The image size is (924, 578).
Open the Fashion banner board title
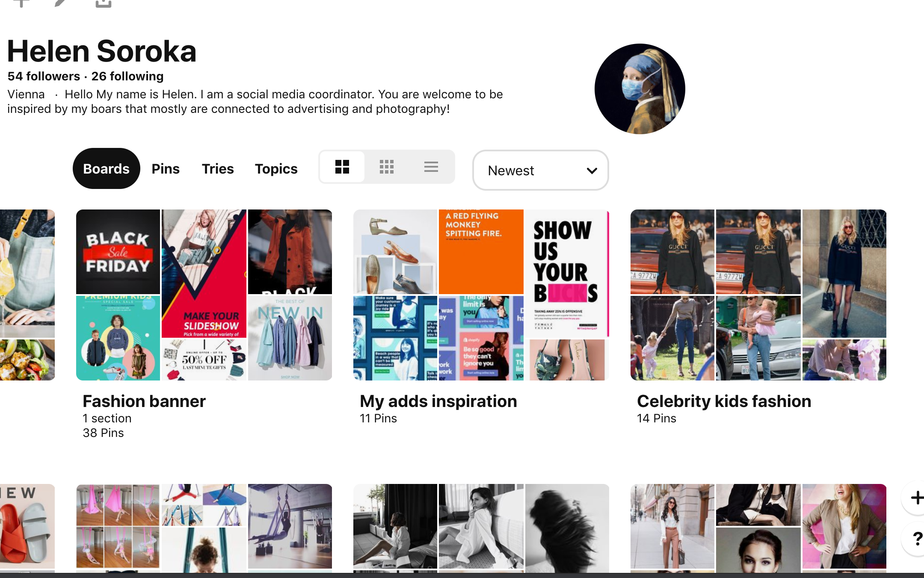pos(144,401)
